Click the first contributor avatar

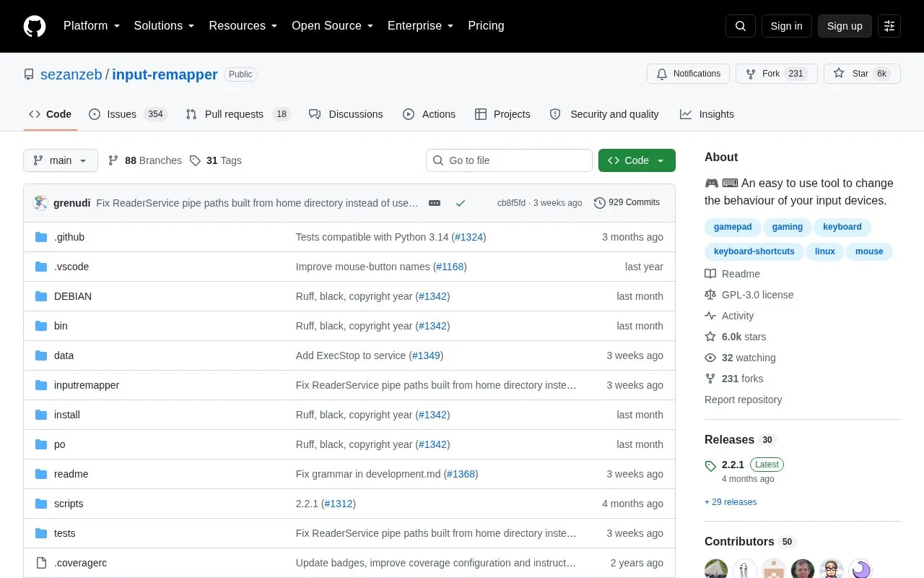click(716, 569)
